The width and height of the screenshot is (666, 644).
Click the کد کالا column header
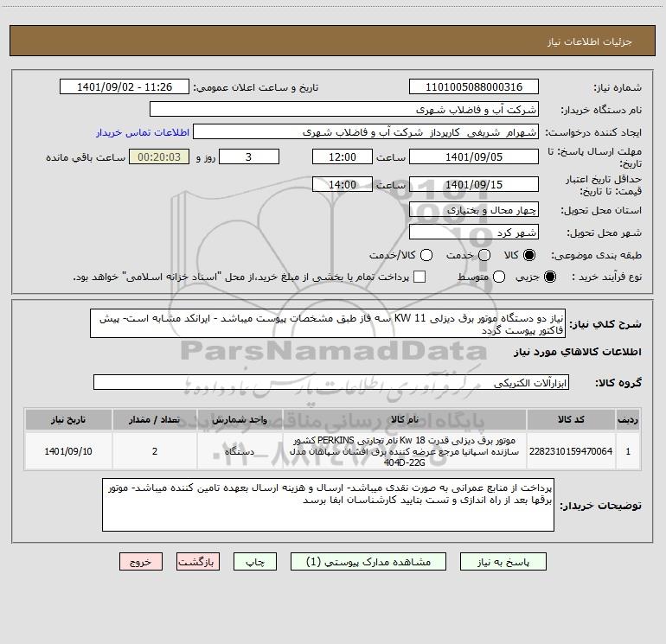point(571,419)
